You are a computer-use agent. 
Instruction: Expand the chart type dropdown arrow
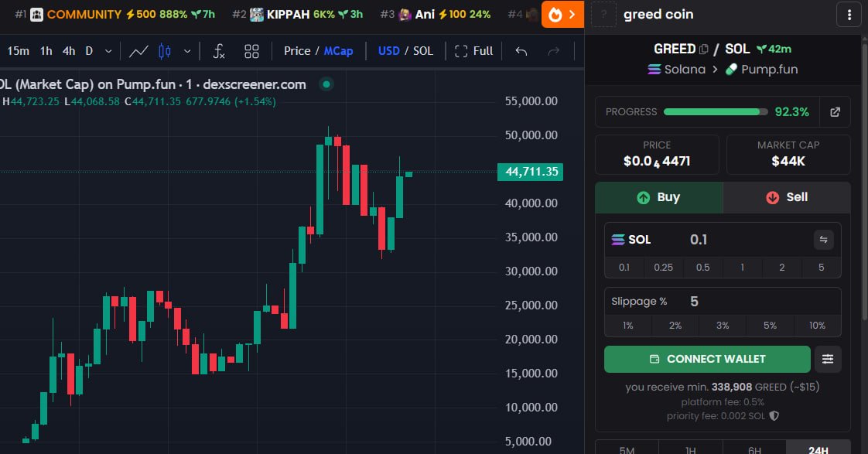tap(187, 52)
